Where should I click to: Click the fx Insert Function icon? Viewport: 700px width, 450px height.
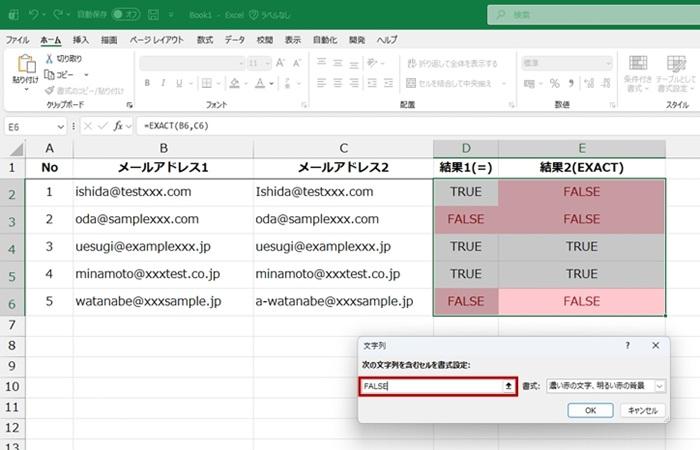(118, 126)
